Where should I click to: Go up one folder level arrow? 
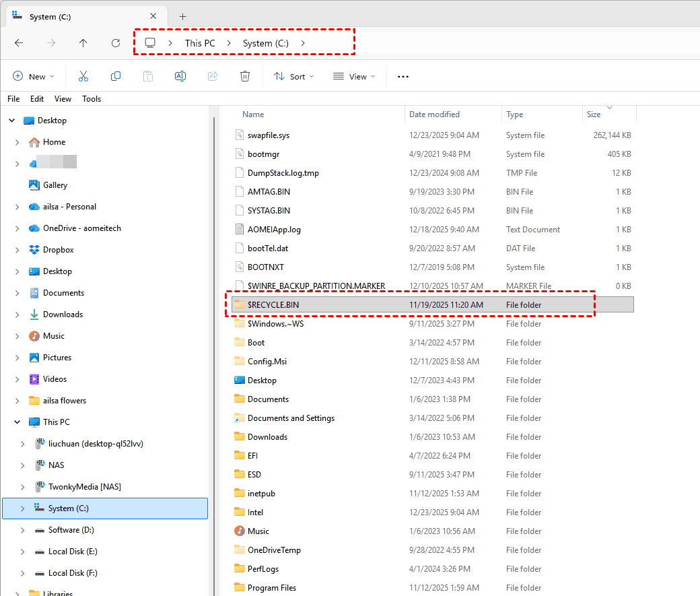pos(83,43)
